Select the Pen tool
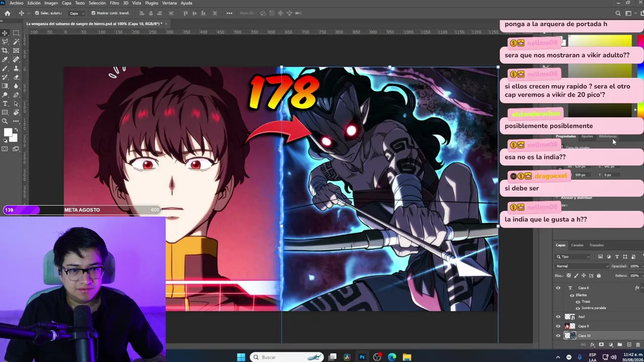The height and width of the screenshot is (362, 644). 16,95
